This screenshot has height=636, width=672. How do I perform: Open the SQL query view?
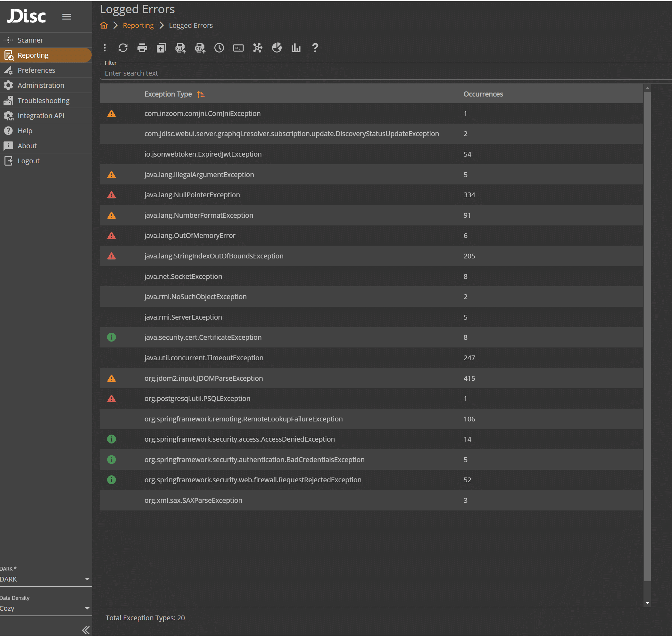click(x=238, y=48)
